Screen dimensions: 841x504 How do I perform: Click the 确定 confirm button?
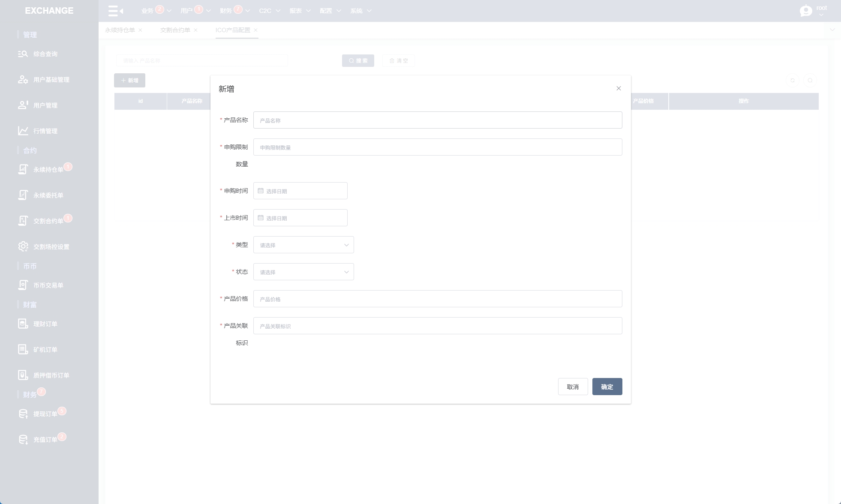coord(607,387)
